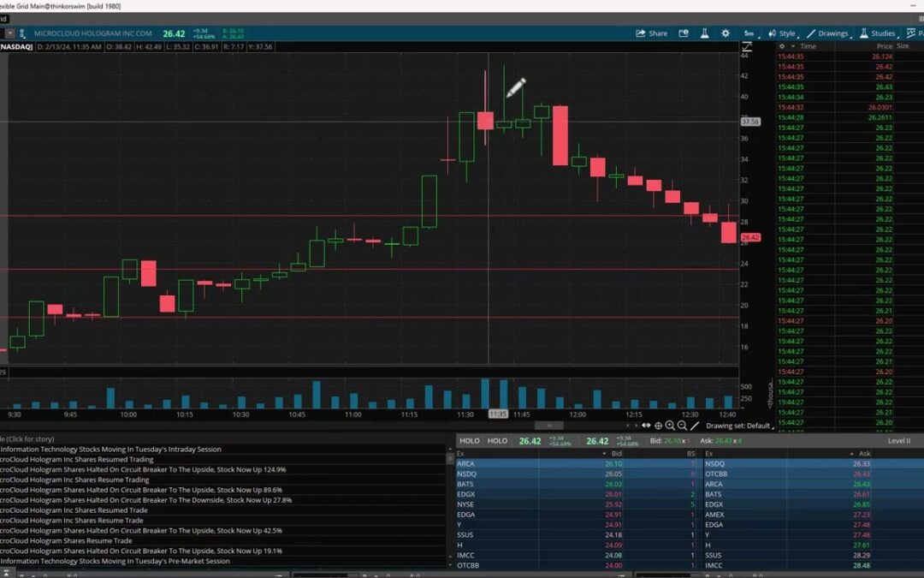924x578 pixels.
Task: Open the chart settings gear icon
Action: coord(726,33)
